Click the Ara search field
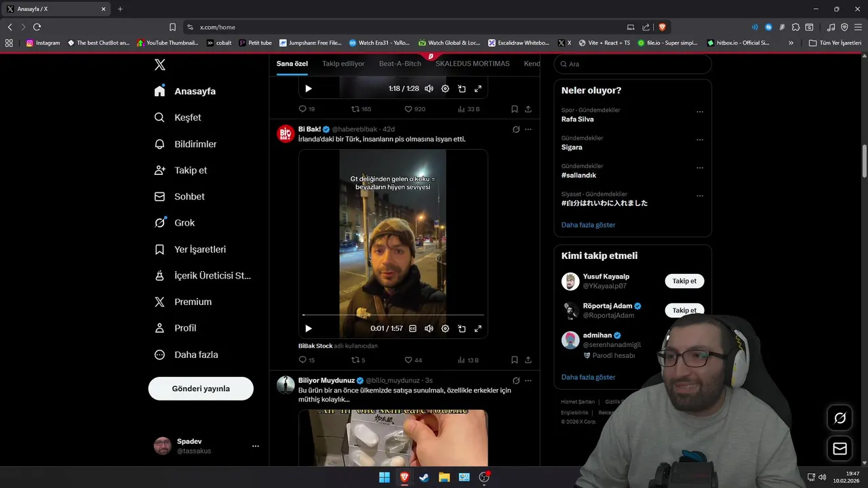 click(633, 64)
